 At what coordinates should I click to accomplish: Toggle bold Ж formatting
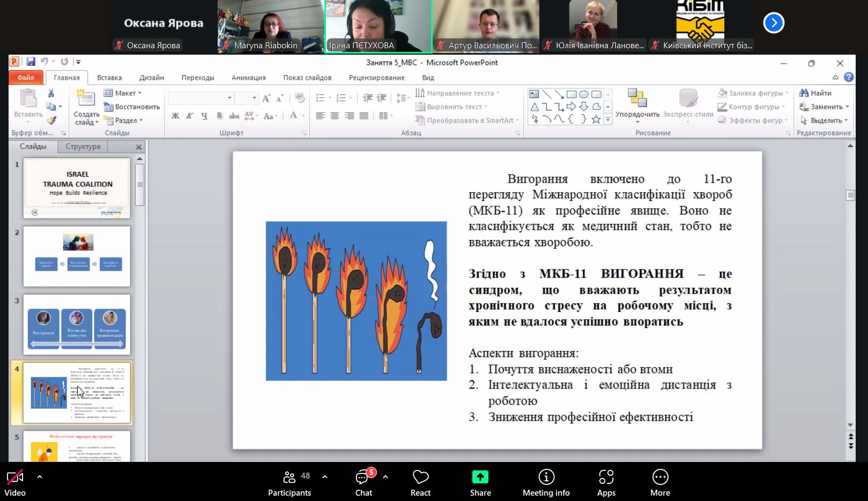pyautogui.click(x=175, y=116)
